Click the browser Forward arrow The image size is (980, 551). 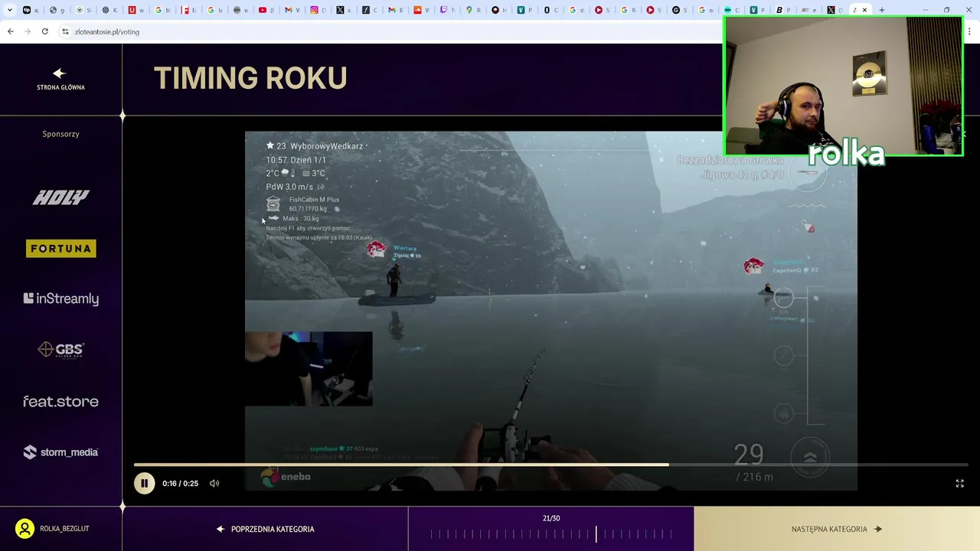pyautogui.click(x=28, y=31)
